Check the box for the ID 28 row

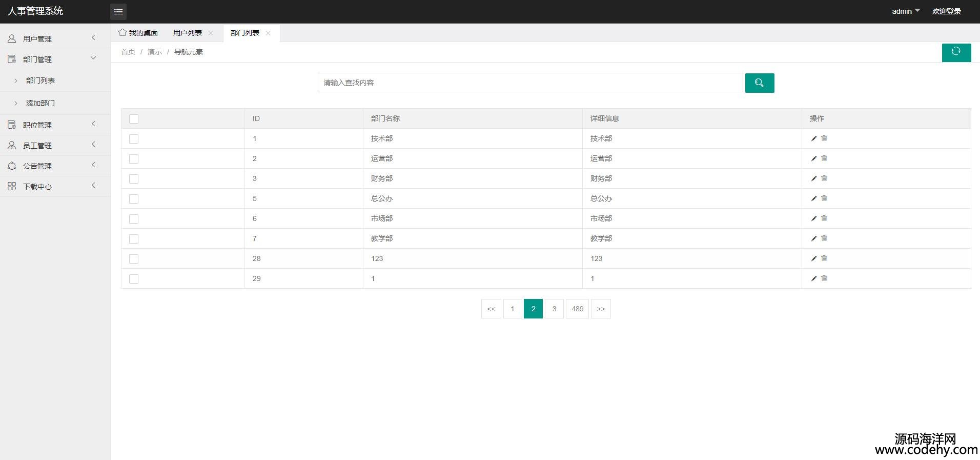coord(134,259)
